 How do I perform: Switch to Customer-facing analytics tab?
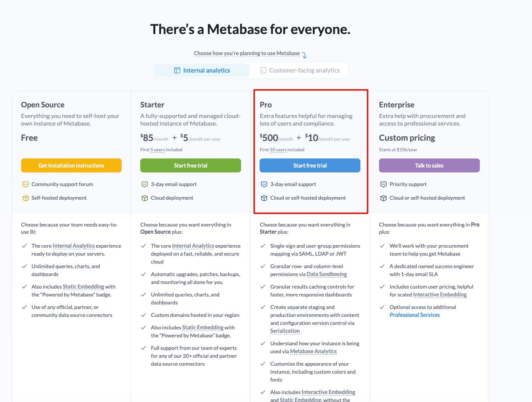point(300,70)
